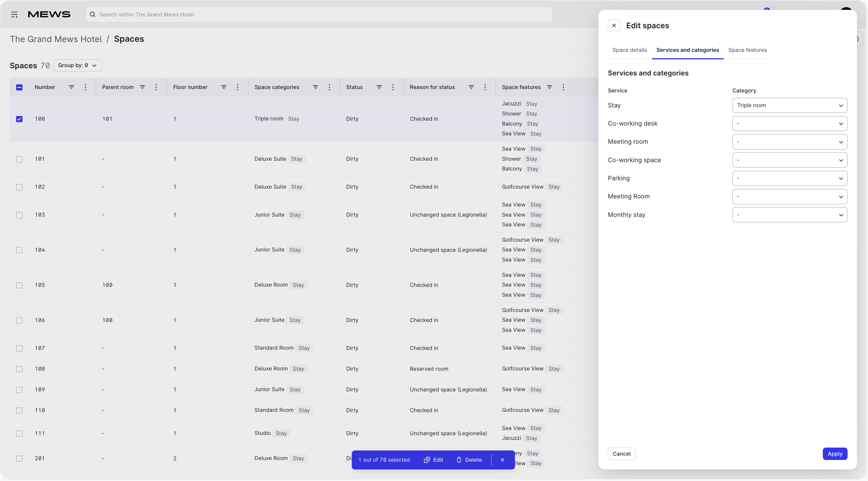Click the Jacuzzi feature in row 100
This screenshot has width=868, height=481.
[511, 104]
